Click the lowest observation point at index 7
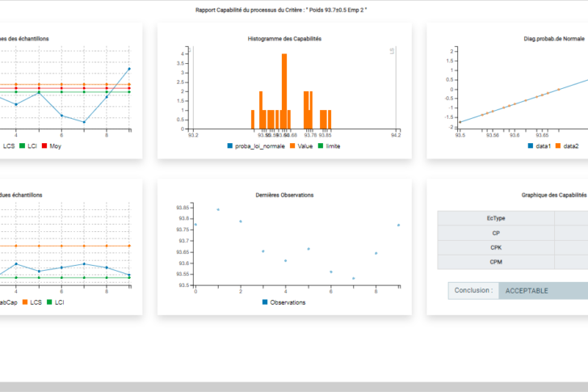Viewport: 588px width, 392px height. pyautogui.click(x=354, y=278)
